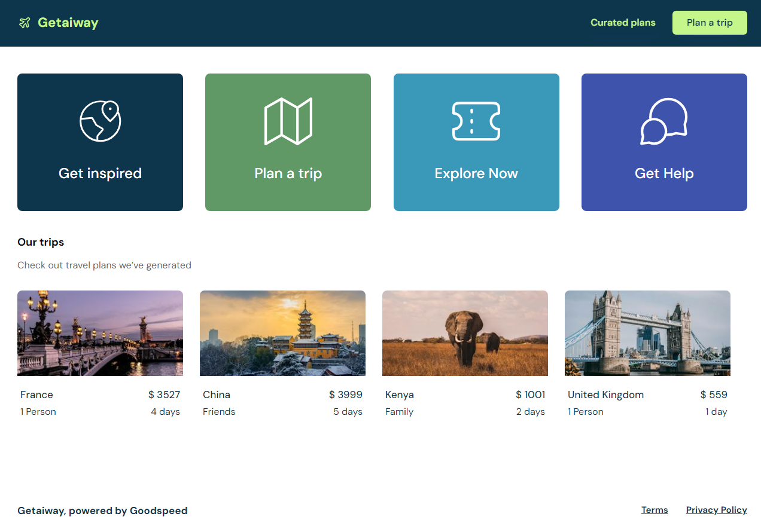The width and height of the screenshot is (761, 532).
Task: Click the chat bubbles icon on the Get Help card
Action: click(664, 121)
